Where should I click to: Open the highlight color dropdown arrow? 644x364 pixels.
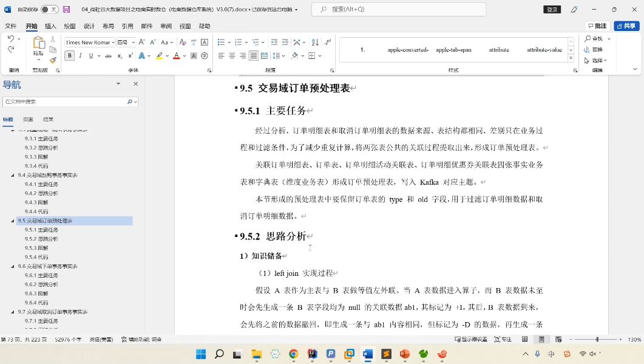pos(167,56)
